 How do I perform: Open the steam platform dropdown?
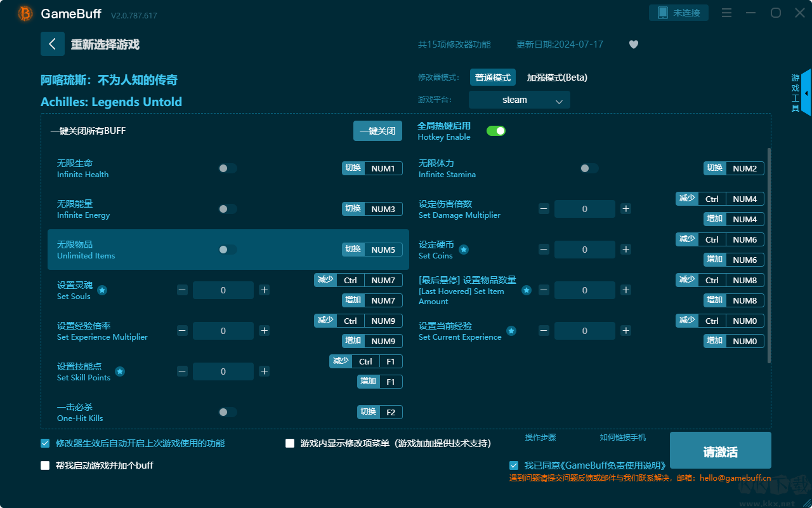520,100
